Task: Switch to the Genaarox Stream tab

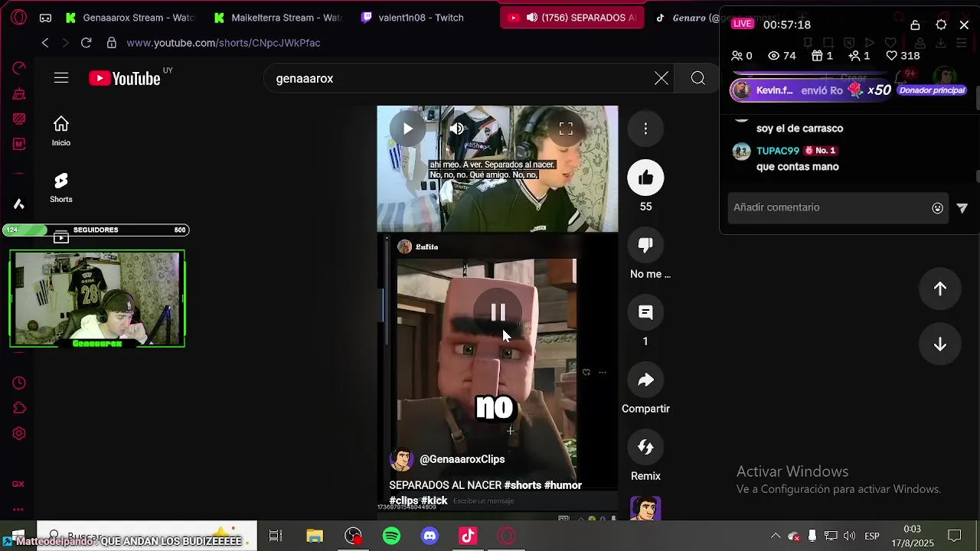Action: point(130,18)
